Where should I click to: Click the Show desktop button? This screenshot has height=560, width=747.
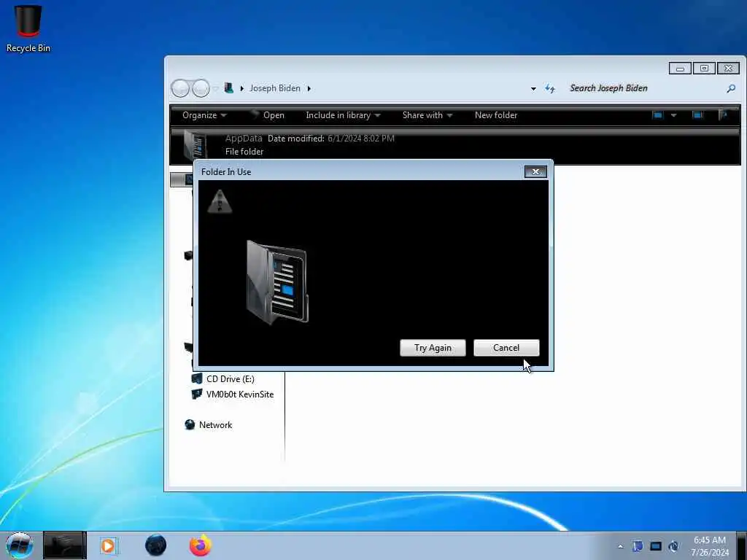(742, 545)
